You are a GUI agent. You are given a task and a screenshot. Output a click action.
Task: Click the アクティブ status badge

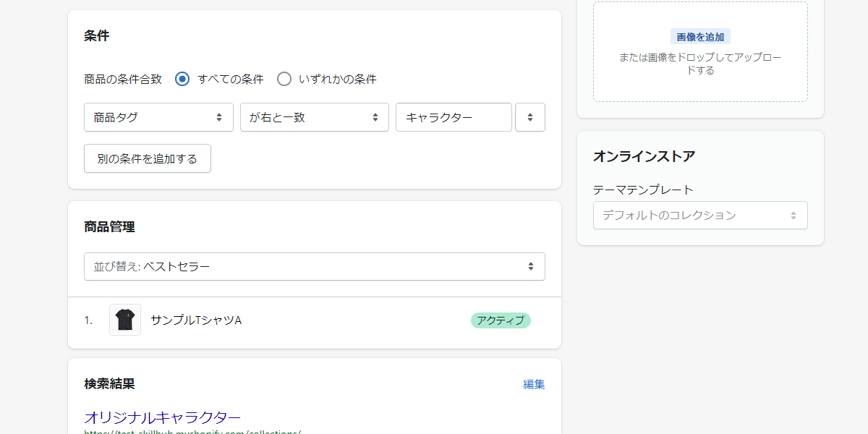point(501,320)
